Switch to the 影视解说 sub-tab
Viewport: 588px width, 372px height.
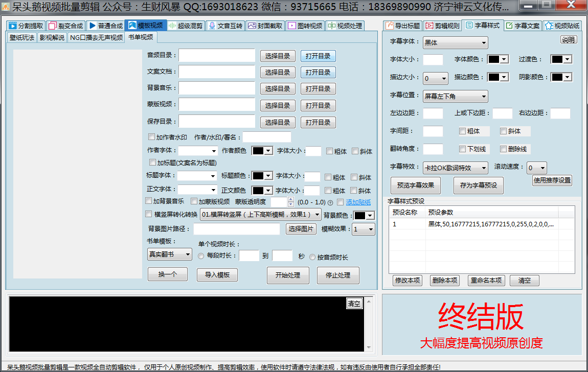click(x=52, y=37)
